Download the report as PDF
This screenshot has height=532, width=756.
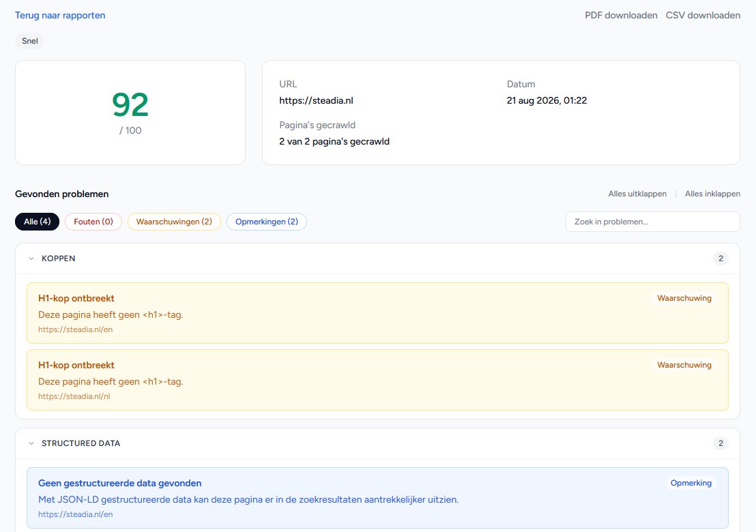point(621,16)
